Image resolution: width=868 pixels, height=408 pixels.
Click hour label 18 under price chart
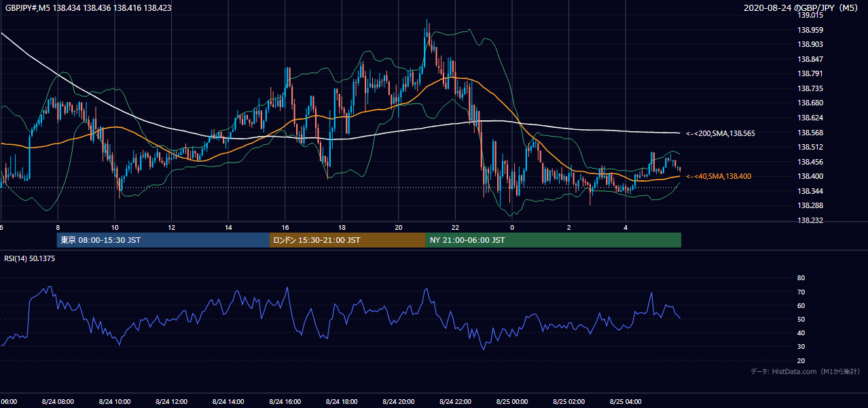pos(342,227)
